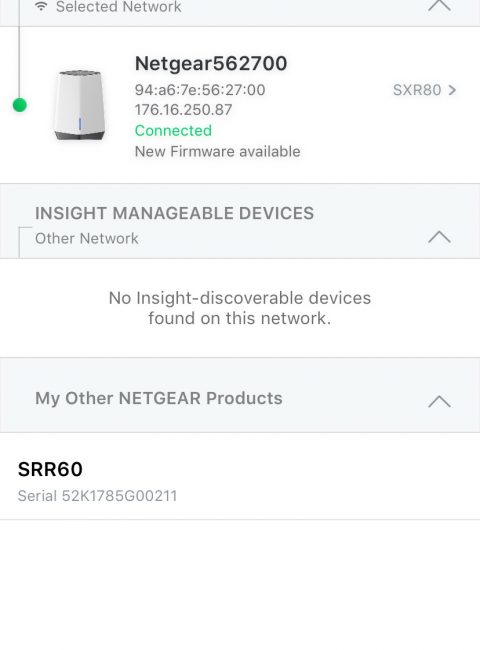
Task: Tap the No Insight-discoverable devices message
Action: (240, 308)
